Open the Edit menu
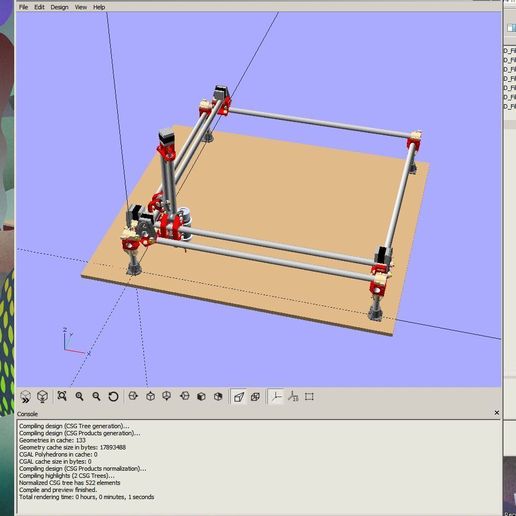 tap(39, 7)
